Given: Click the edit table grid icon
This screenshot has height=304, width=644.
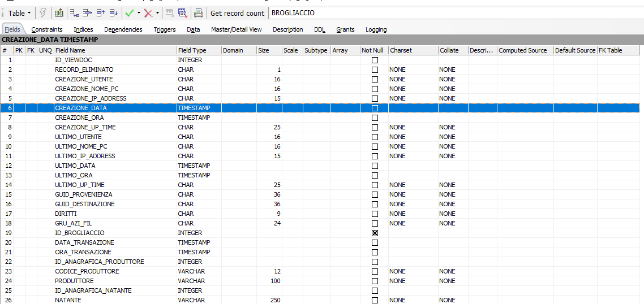Looking at the screenshot, I should pyautogui.click(x=59, y=13).
